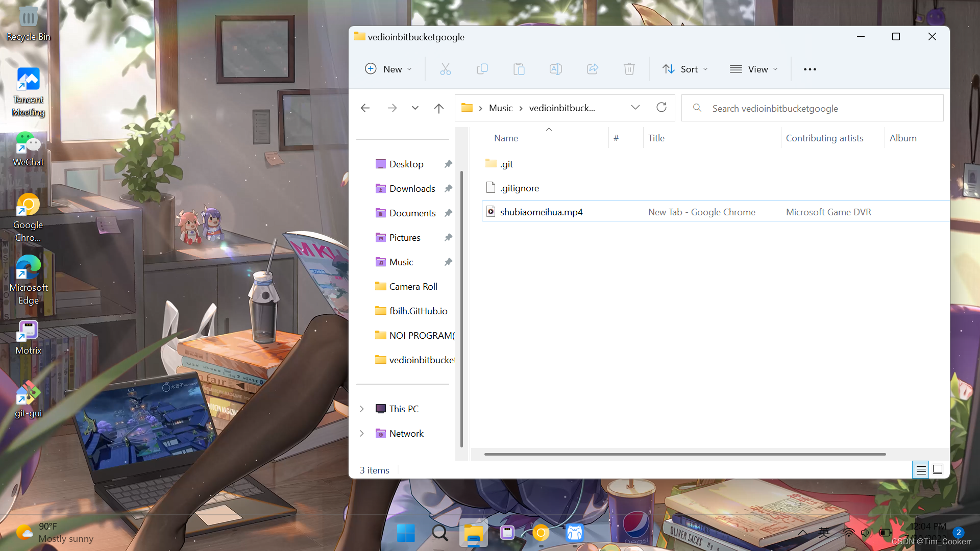Open the Sort dropdown menu
The image size is (980, 551).
pyautogui.click(x=685, y=69)
